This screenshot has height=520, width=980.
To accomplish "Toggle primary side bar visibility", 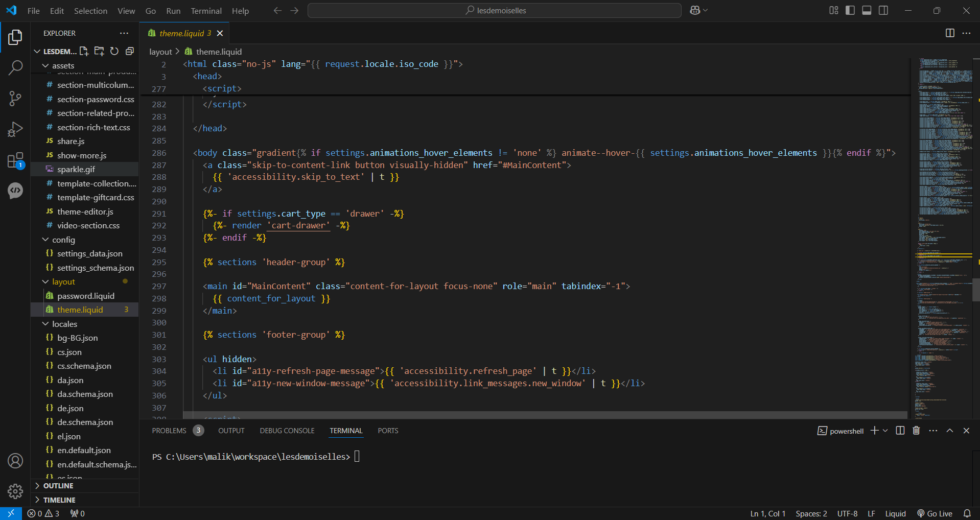I will [x=850, y=10].
